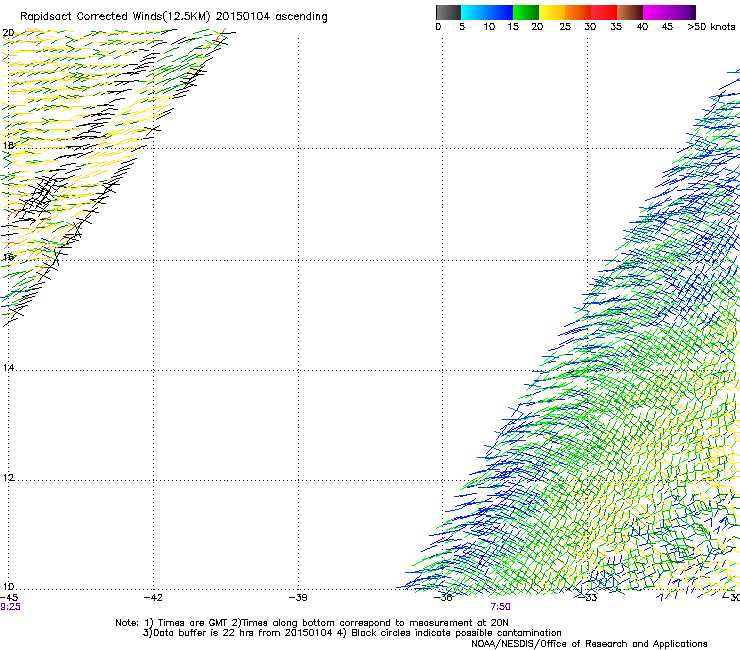The height and width of the screenshot is (650, 740).
Task: Click the latitude '12' axis label
Action: (x=8, y=478)
